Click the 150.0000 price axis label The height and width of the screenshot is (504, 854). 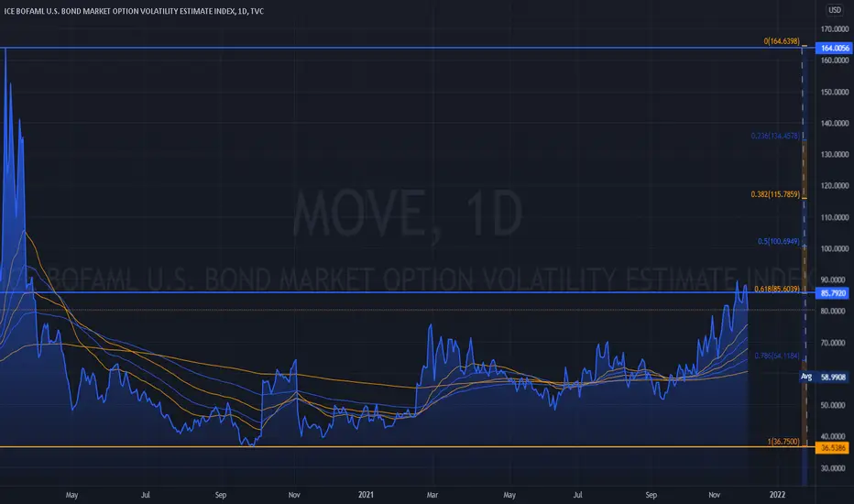835,92
